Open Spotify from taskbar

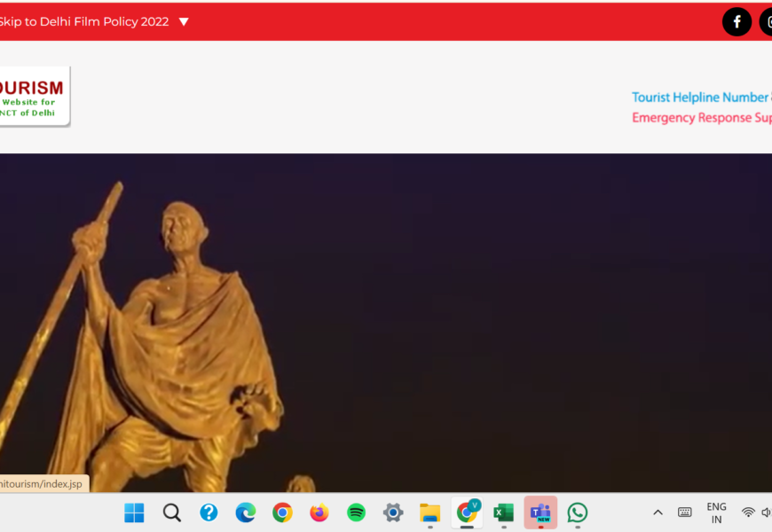point(357,512)
